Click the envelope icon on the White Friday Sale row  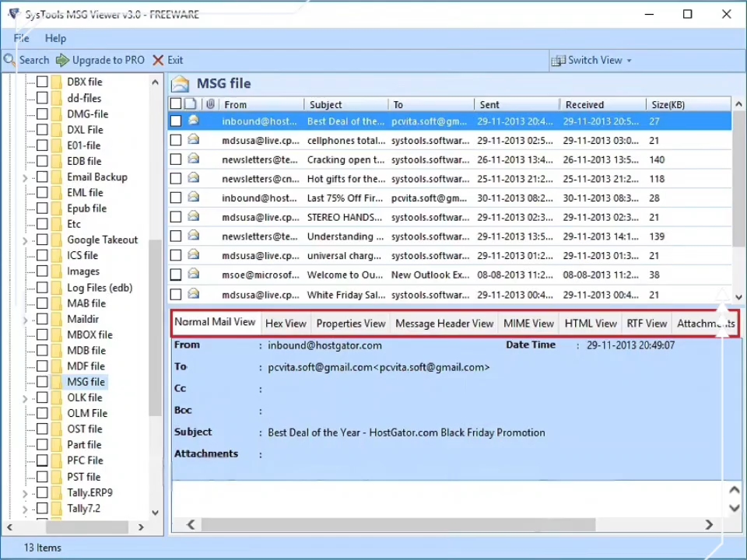193,294
